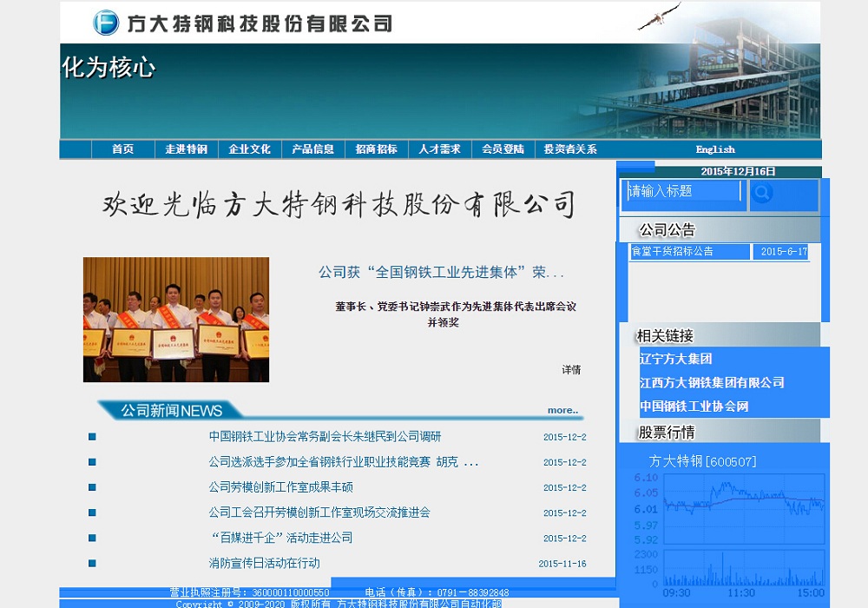Click the 相关链接 section header
This screenshot has width=868, height=608.
click(665, 335)
